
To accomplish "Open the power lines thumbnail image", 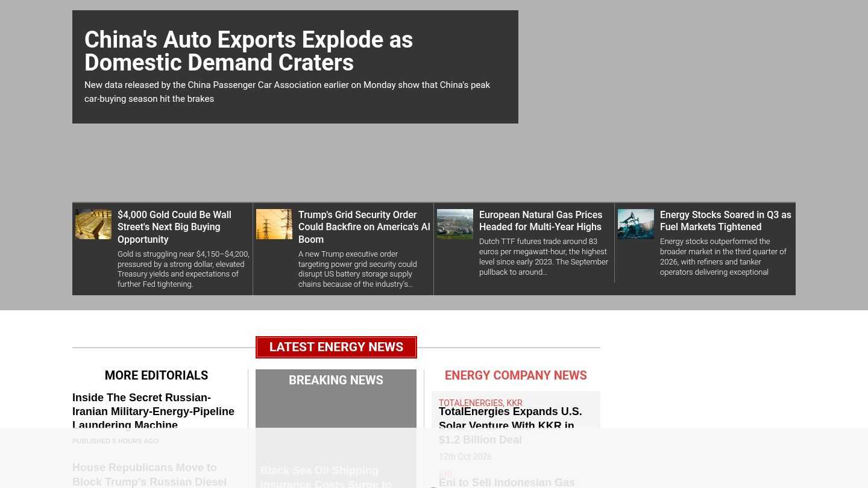I will 274,224.
